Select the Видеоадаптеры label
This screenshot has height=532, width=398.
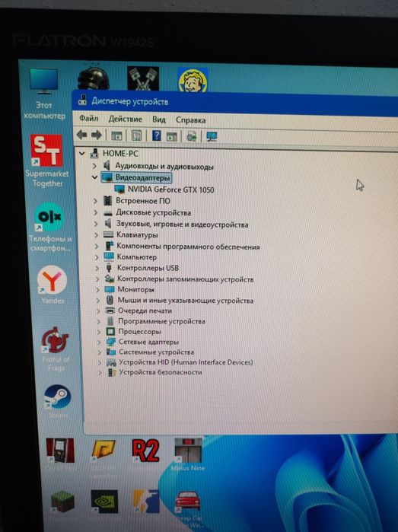coord(142,177)
